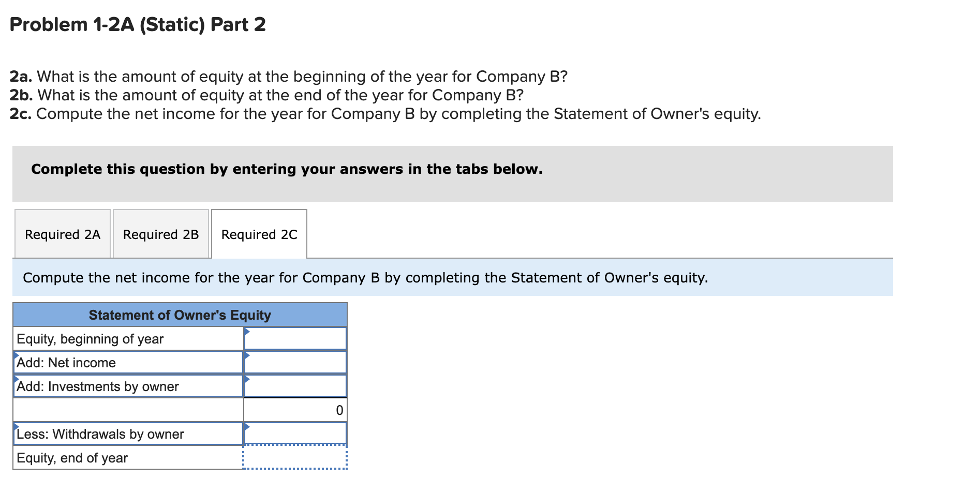Select the cell showing the value 0

point(295,409)
